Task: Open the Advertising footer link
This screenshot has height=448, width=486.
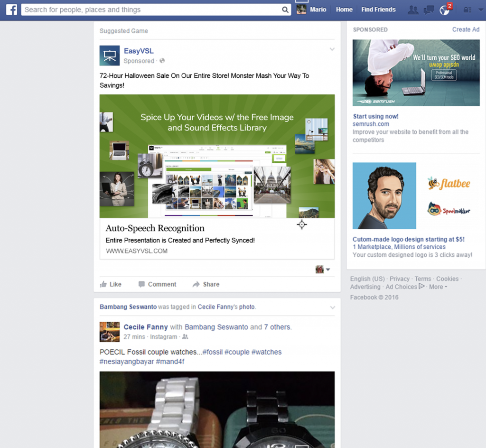Action: tap(365, 287)
